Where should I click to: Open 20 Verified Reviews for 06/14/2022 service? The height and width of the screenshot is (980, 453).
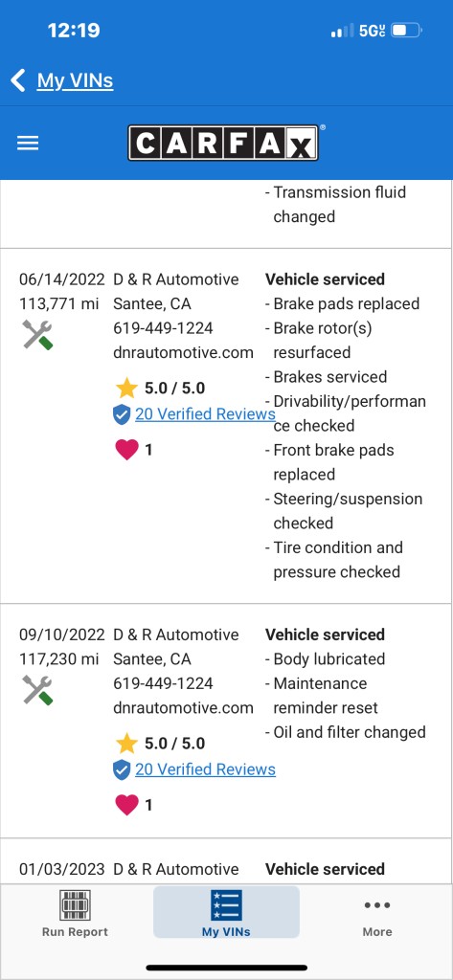pyautogui.click(x=205, y=413)
